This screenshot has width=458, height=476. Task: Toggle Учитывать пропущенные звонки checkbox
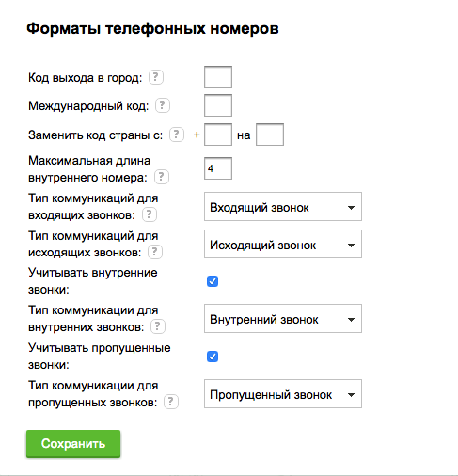[213, 357]
